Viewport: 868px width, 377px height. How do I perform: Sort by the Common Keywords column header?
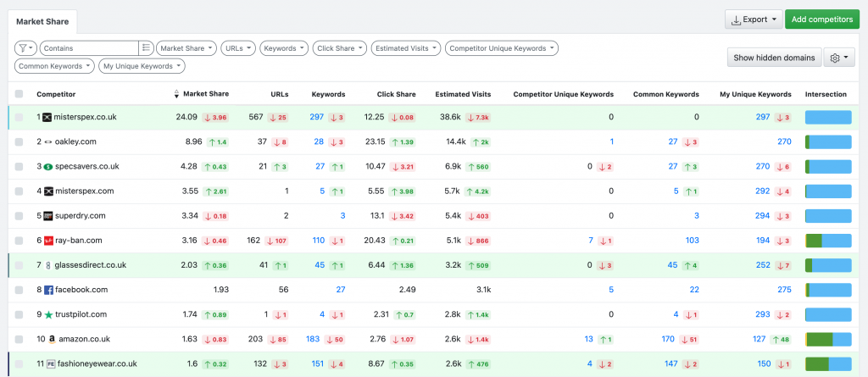coord(666,94)
